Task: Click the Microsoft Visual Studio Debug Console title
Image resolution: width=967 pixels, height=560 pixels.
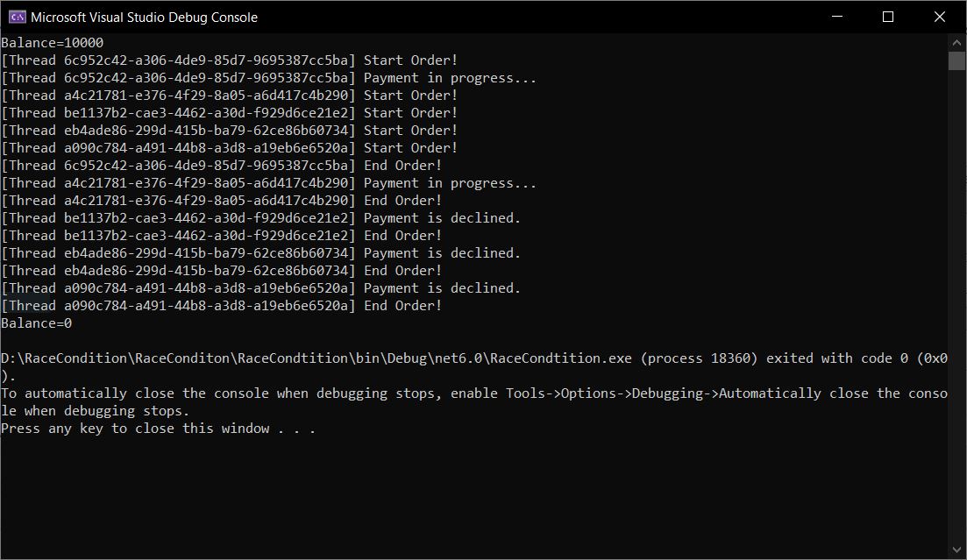Action: (x=144, y=17)
